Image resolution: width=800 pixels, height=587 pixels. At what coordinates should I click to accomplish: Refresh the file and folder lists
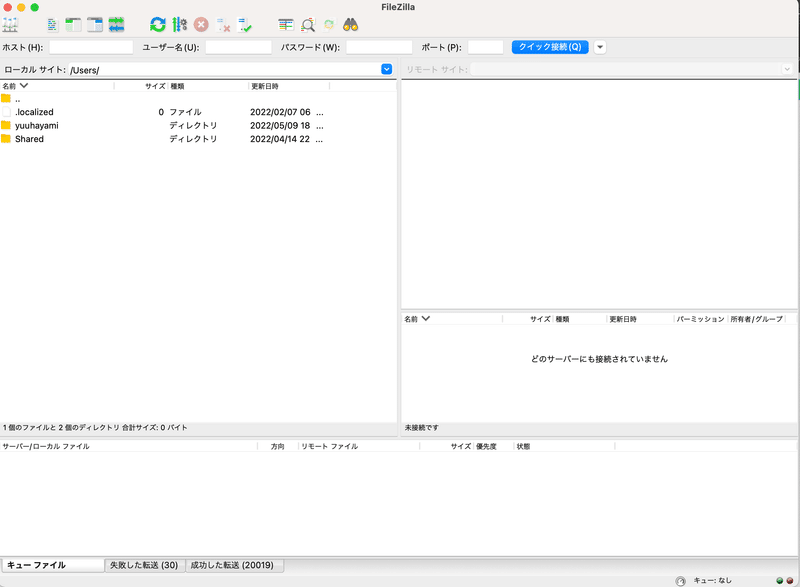(158, 24)
